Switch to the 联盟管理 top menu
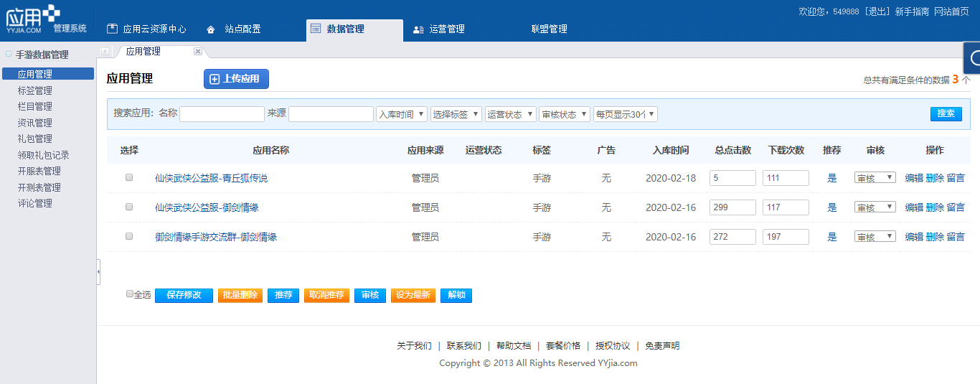 coord(549,29)
